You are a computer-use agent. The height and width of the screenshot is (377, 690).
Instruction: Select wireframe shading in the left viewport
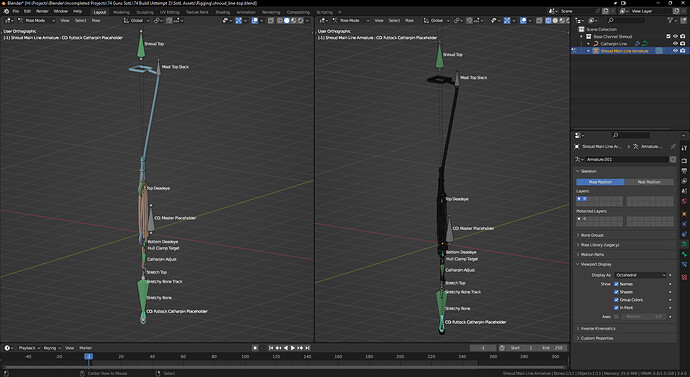point(280,20)
